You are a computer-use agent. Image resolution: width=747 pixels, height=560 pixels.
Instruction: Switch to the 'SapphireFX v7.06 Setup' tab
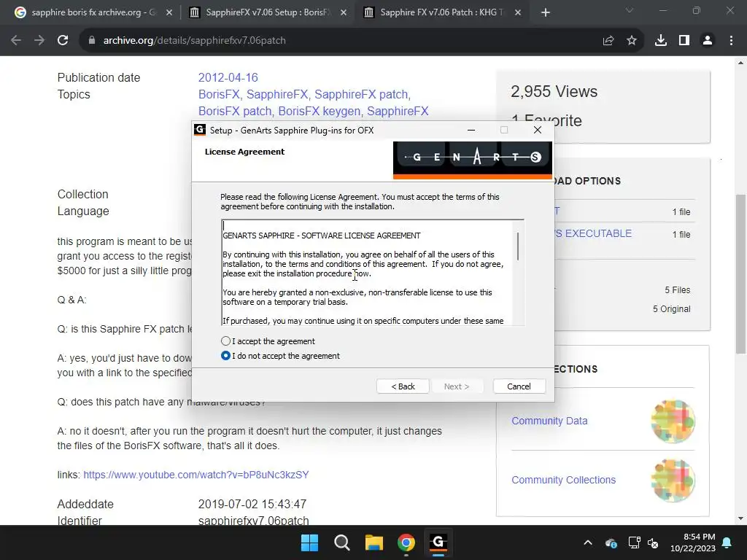pos(268,12)
